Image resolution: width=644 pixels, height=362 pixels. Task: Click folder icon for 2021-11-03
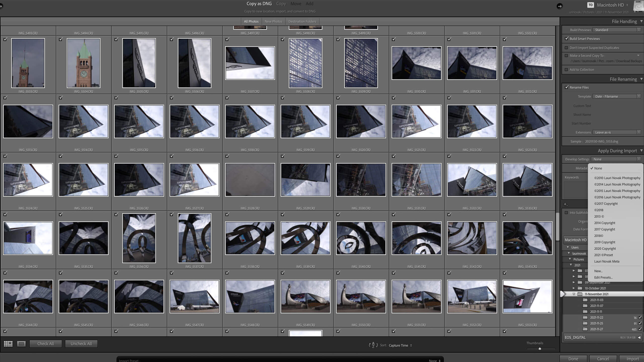585,300
